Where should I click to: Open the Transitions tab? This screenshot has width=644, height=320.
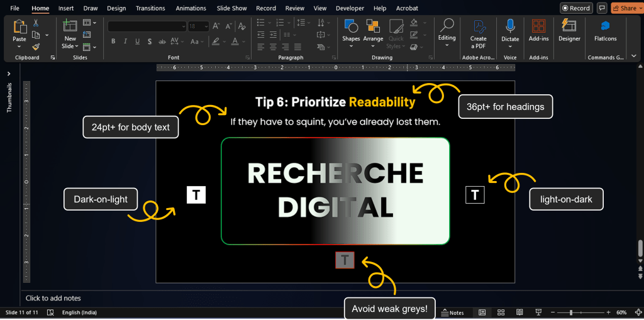click(150, 8)
